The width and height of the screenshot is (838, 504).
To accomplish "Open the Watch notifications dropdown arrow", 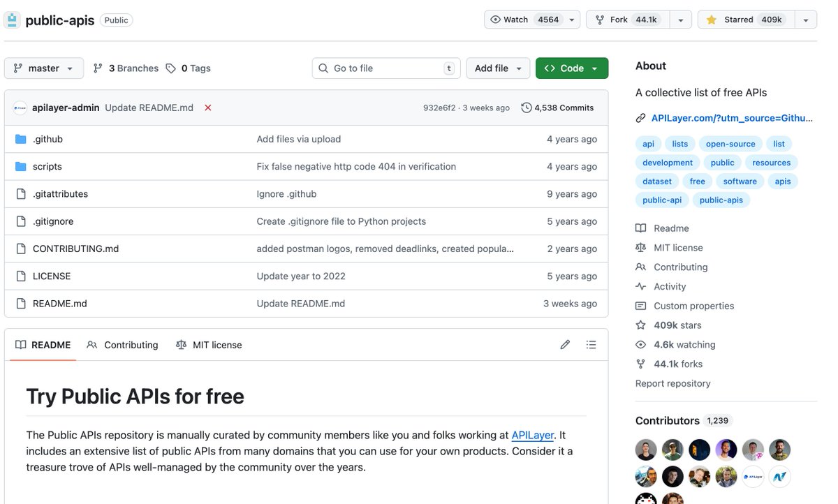I will tap(572, 20).
